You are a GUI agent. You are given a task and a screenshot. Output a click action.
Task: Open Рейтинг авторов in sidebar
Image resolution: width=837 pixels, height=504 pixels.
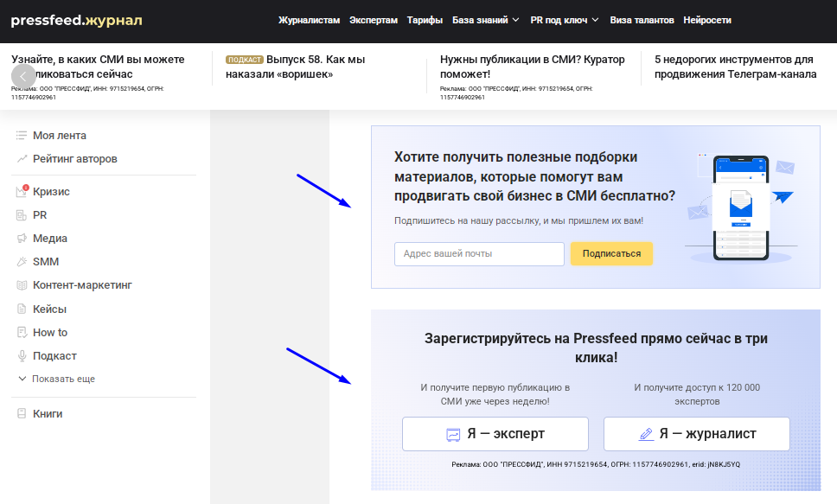click(x=74, y=158)
